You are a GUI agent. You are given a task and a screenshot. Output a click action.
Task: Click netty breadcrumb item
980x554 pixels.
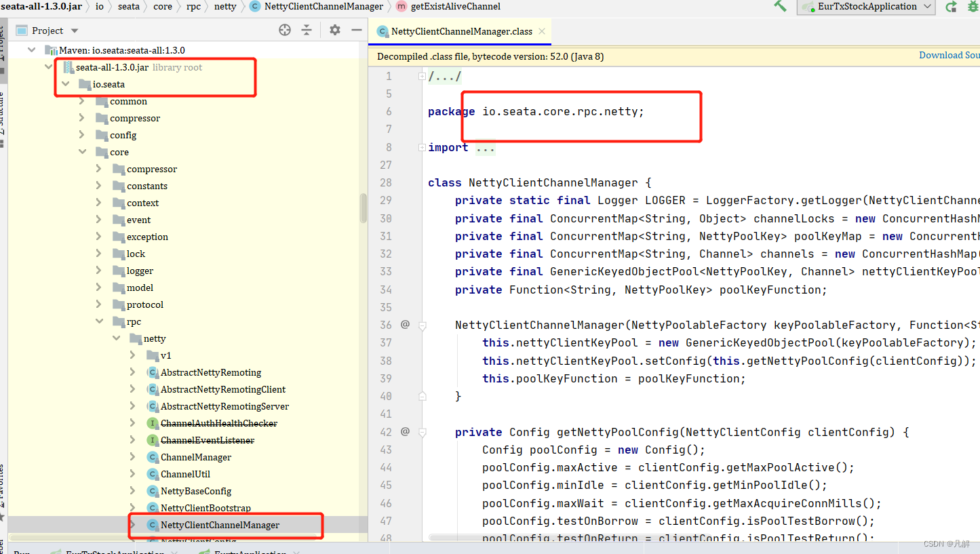point(225,6)
